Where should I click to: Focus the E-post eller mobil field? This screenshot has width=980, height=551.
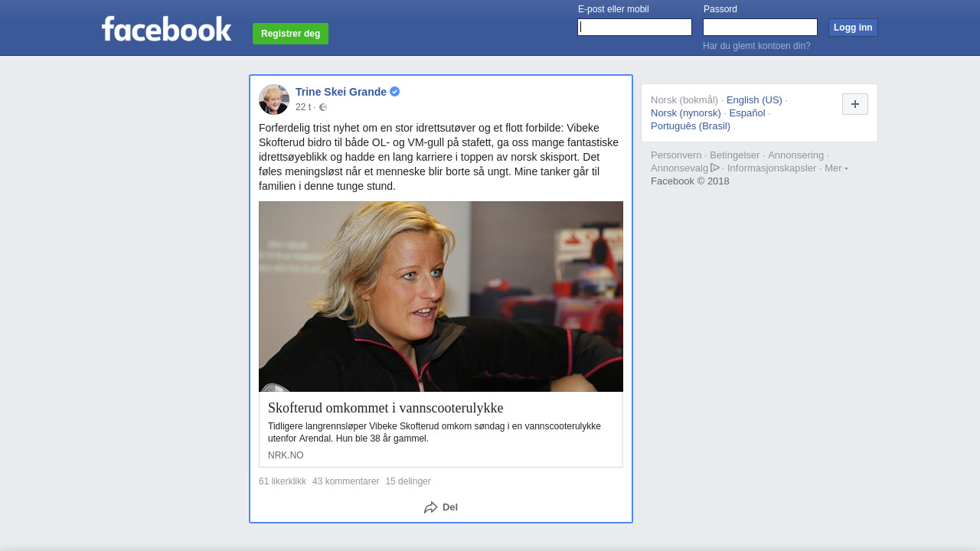[635, 28]
